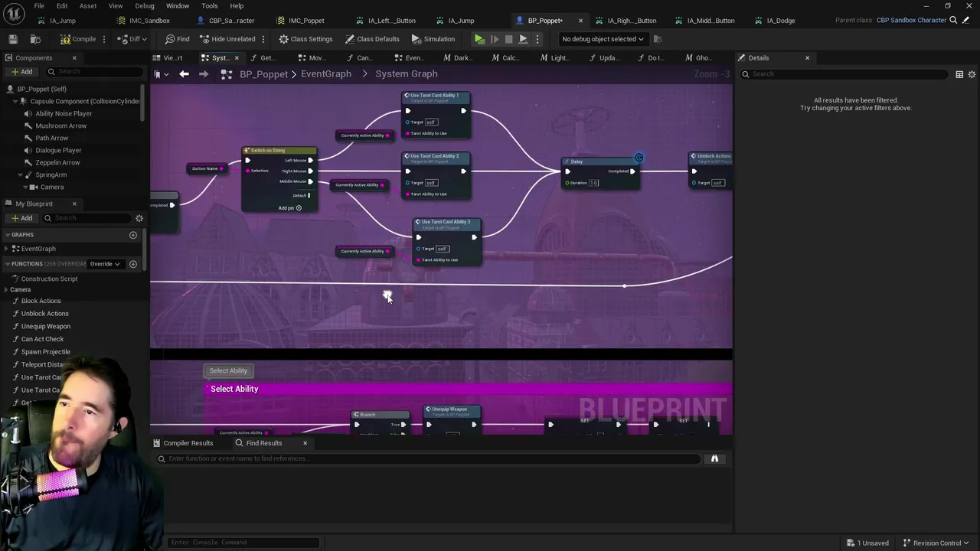Select the Camera component
Screen dimensions: 980x551
tap(52, 187)
